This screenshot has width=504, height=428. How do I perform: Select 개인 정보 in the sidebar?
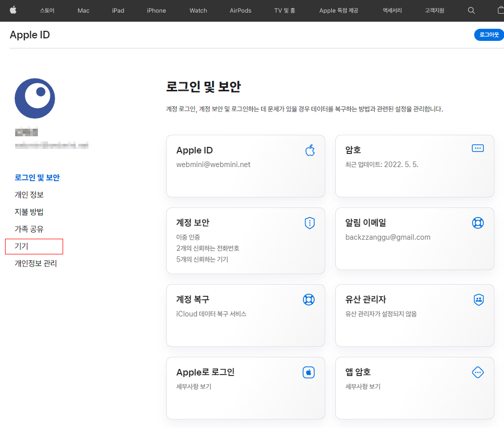tap(29, 195)
